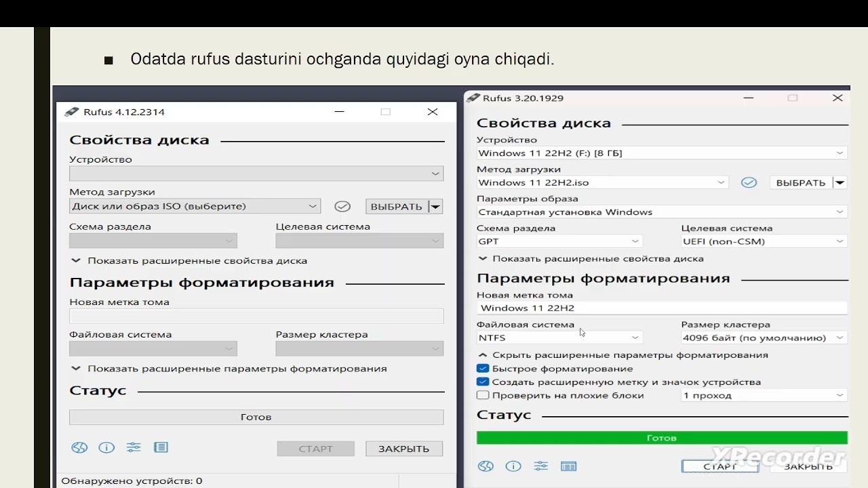Enable Проверить на плохие блоки checkbox
Image resolution: width=868 pixels, height=488 pixels.
tap(483, 395)
